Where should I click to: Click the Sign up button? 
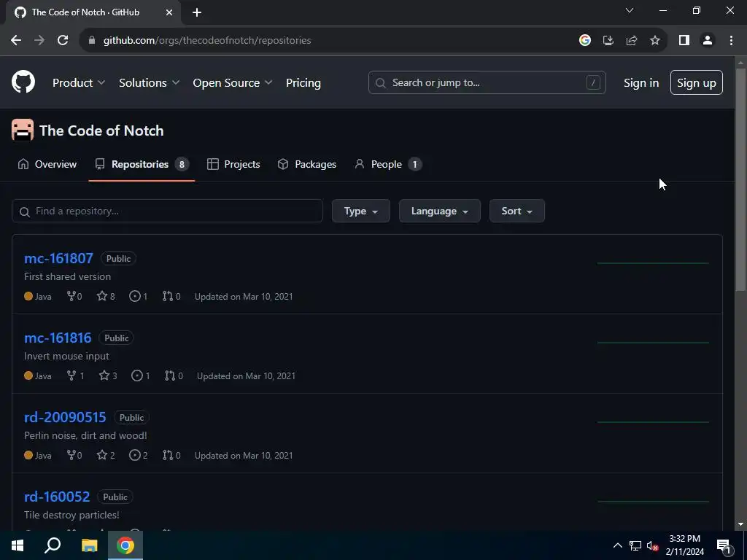697,83
